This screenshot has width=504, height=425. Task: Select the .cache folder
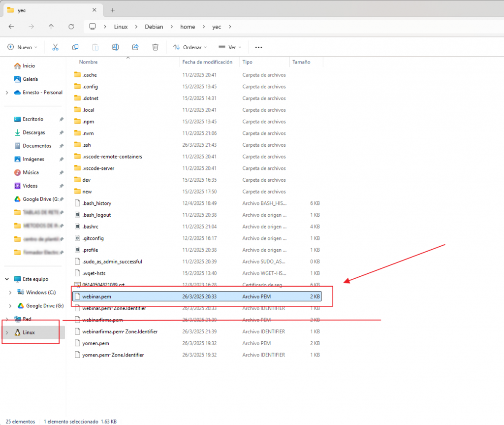tap(197, 75)
